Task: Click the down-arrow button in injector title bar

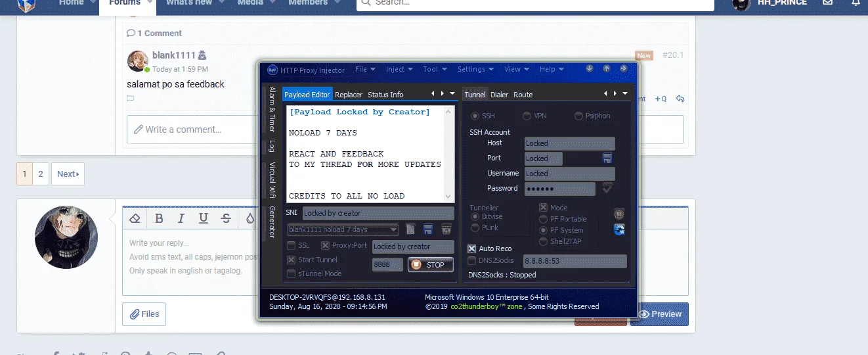Action: click(590, 68)
